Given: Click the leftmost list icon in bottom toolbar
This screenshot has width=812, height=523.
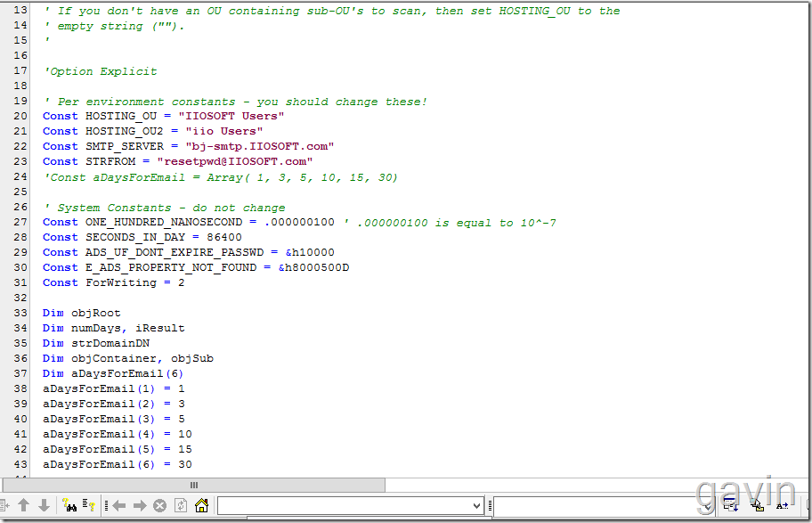Looking at the screenshot, I should point(5,505).
